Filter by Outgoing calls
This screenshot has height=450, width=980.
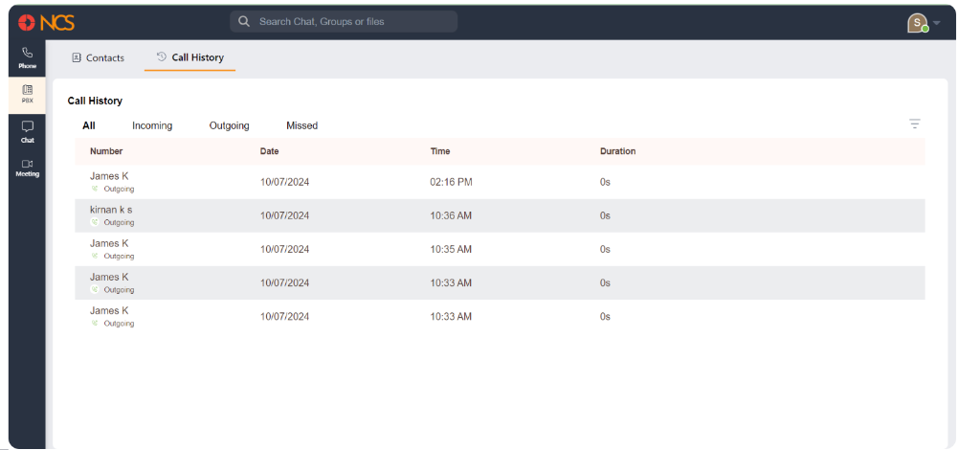tap(230, 125)
